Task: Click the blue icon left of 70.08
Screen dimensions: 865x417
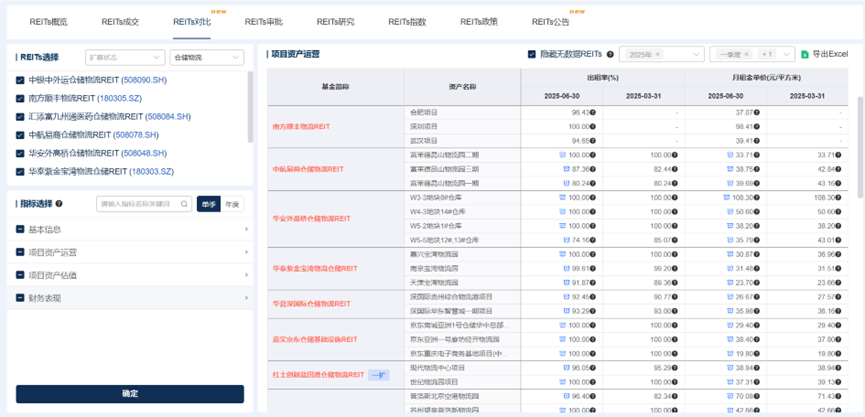Action: (730, 396)
